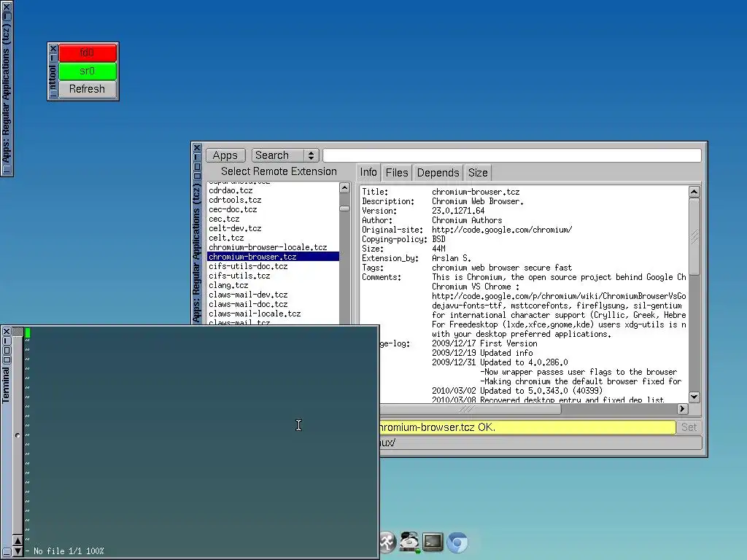Click the info pane horizontal scrollbar thumb

[469, 409]
